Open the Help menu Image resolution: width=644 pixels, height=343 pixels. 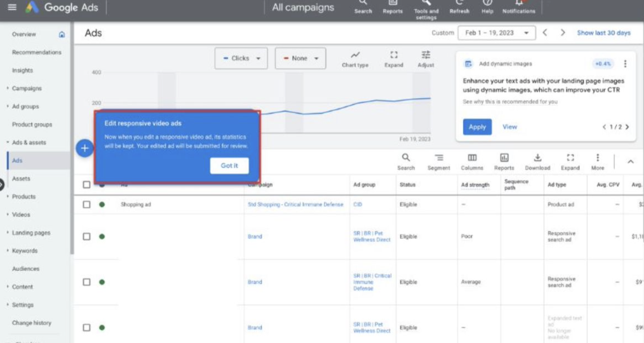(x=487, y=7)
